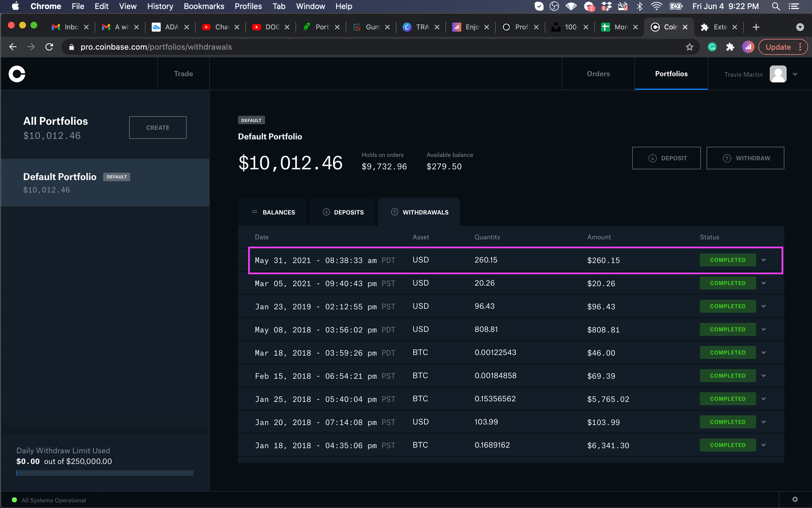Viewport: 812px width, 508px height.
Task: Switch to the Balances tab
Action: 272,212
